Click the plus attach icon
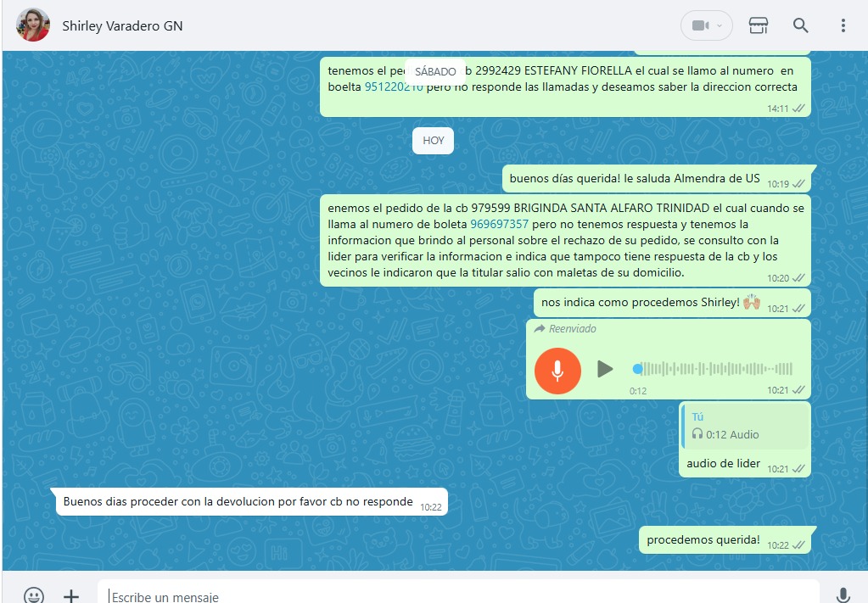 (x=71, y=595)
